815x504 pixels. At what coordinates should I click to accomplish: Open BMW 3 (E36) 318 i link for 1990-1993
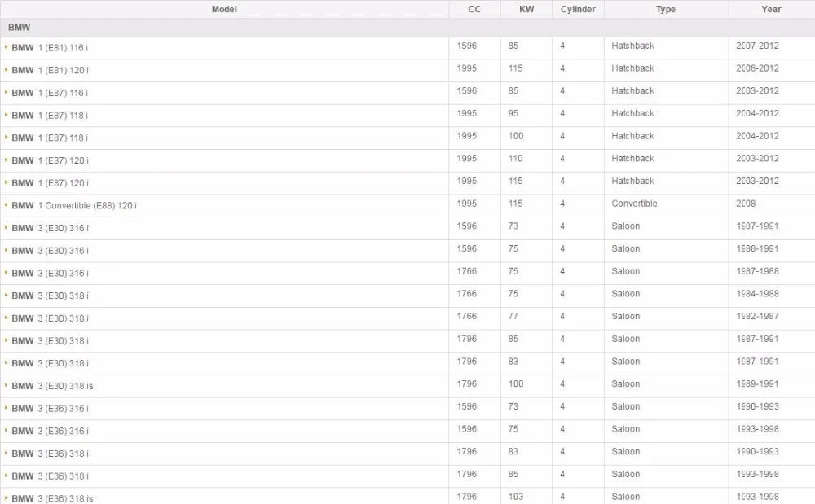50,454
